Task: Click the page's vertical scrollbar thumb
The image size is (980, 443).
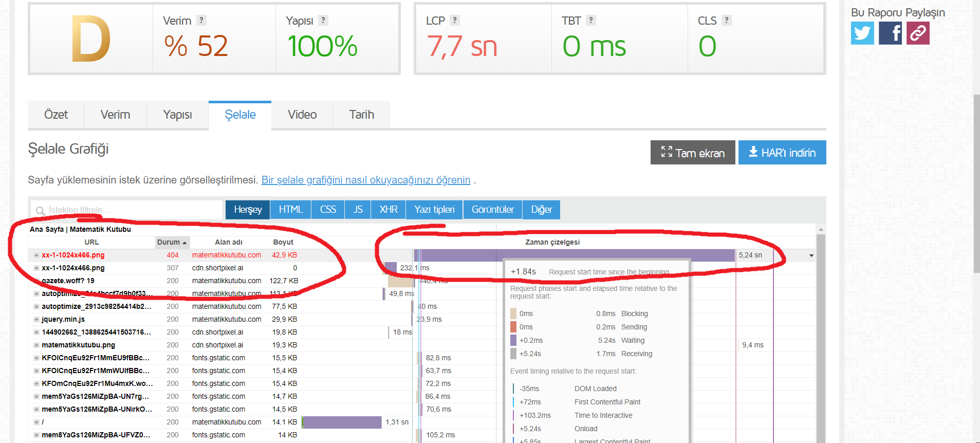Action: (x=976, y=183)
